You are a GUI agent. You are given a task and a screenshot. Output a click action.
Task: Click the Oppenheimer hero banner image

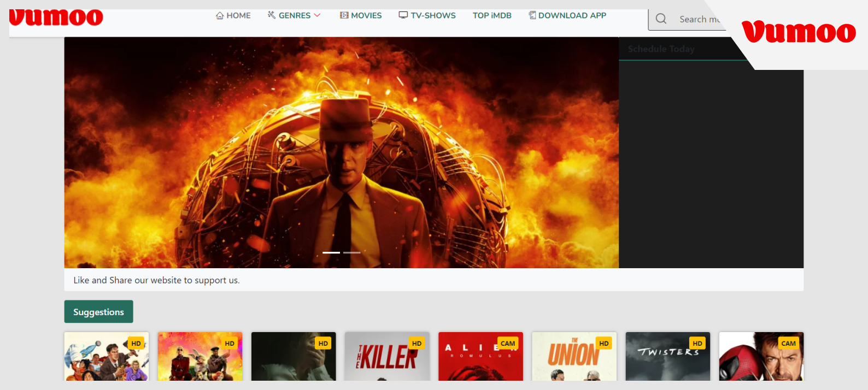point(341,153)
